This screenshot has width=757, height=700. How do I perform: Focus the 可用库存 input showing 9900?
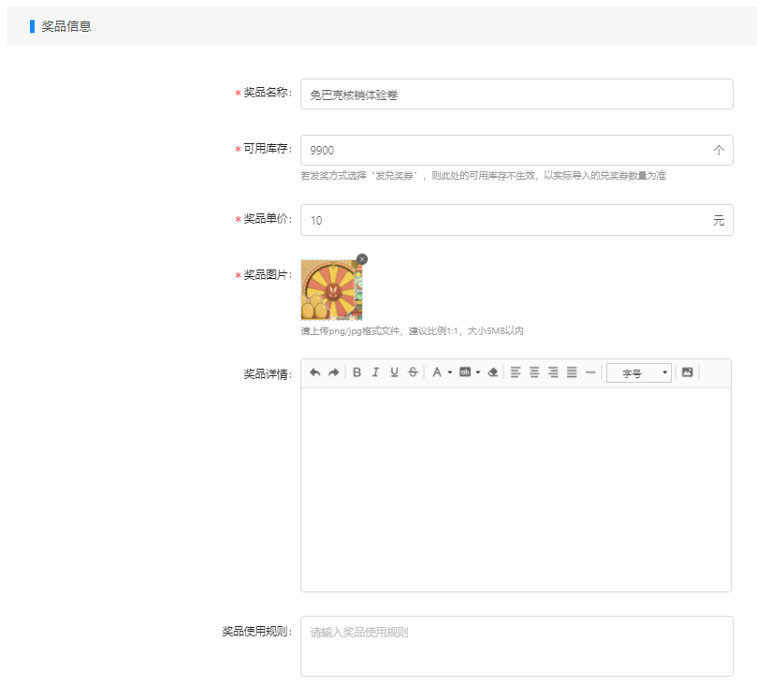(x=517, y=150)
